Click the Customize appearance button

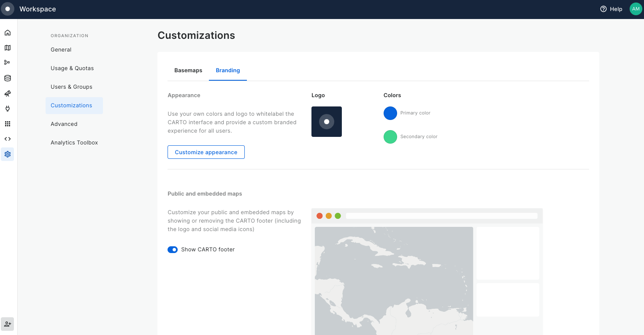(x=206, y=152)
